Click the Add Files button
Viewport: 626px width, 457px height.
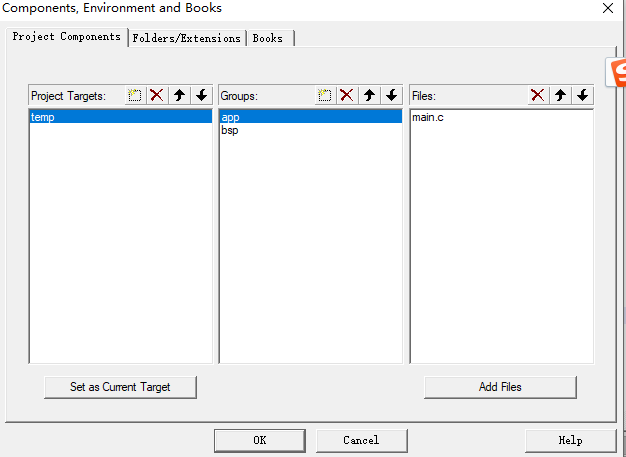[500, 387]
